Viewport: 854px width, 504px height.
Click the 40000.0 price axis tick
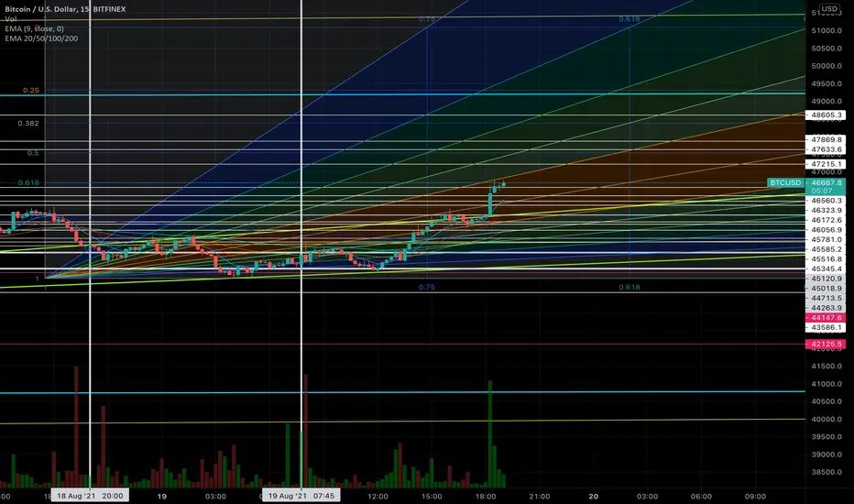[827, 419]
